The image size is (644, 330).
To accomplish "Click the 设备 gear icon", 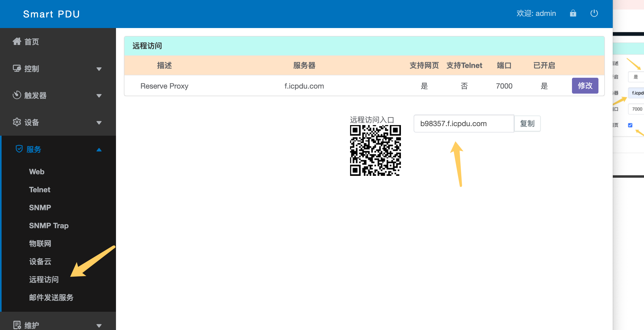I will (x=17, y=122).
